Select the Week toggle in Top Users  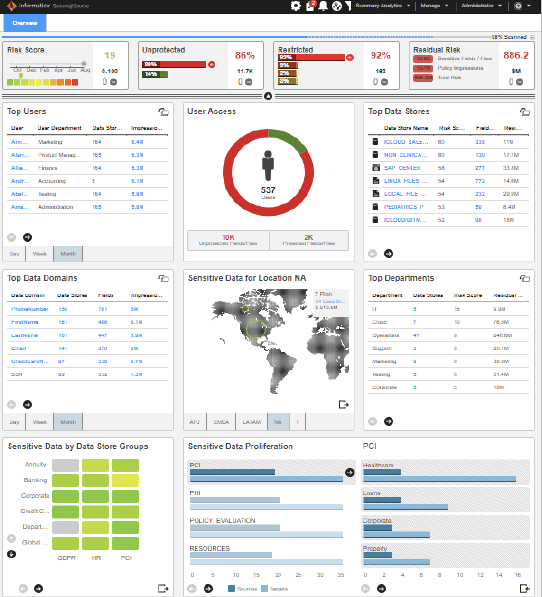pyautogui.click(x=40, y=254)
